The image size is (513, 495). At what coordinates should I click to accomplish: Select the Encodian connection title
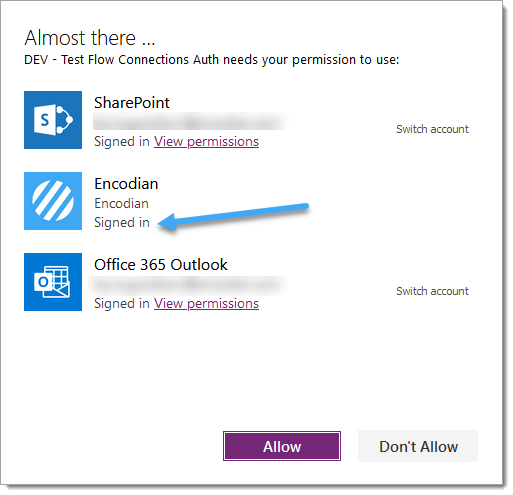(126, 184)
